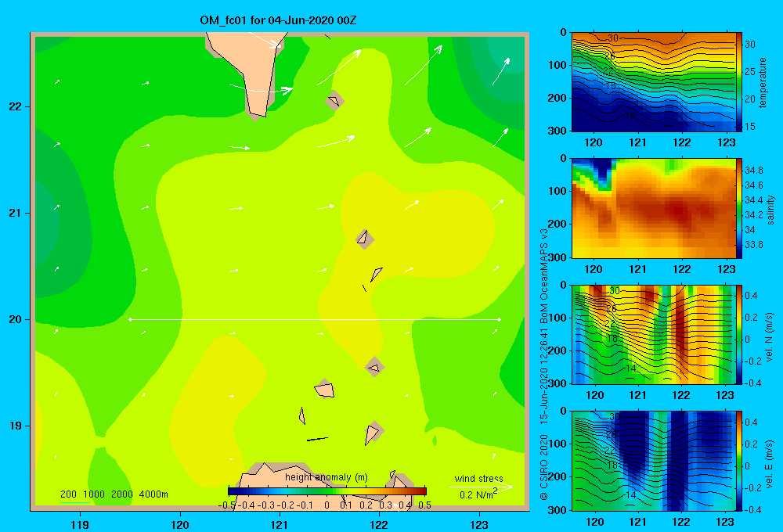The width and height of the screenshot is (783, 532).
Task: Click the 'wind stress' legend label
Action: [x=478, y=478]
